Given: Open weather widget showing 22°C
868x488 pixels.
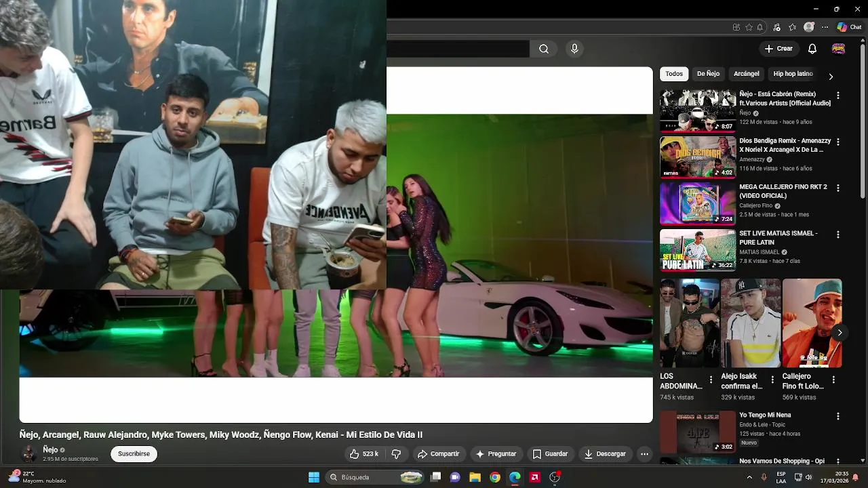Looking at the screenshot, I should point(37,477).
